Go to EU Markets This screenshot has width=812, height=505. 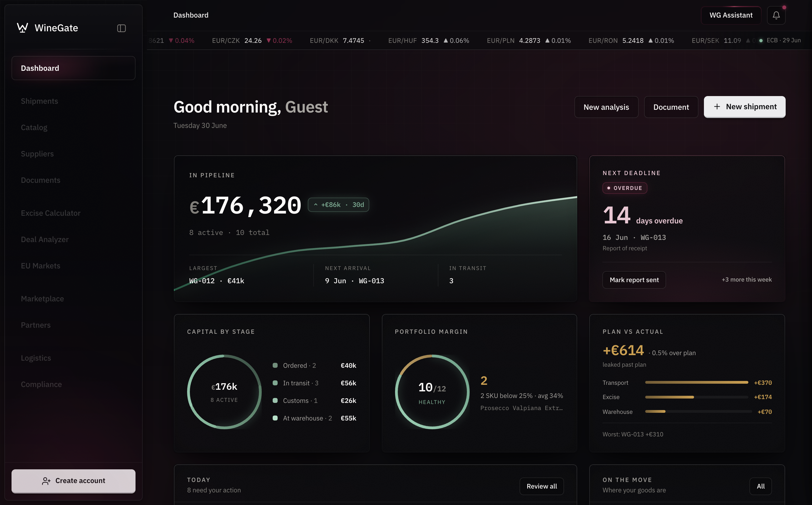click(x=40, y=265)
